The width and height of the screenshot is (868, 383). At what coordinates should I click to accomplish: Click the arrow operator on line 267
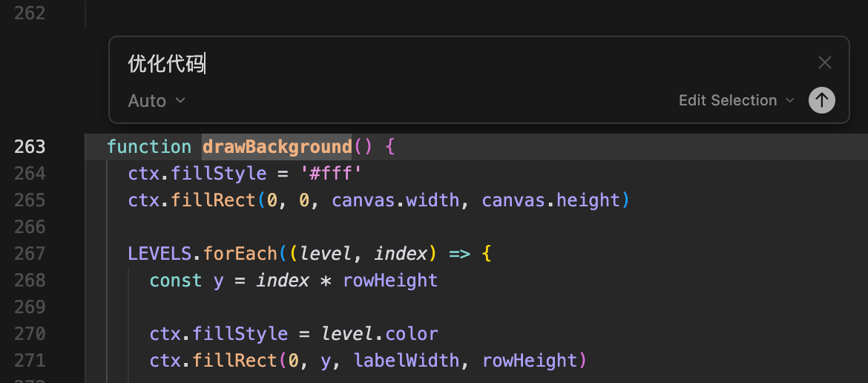459,254
